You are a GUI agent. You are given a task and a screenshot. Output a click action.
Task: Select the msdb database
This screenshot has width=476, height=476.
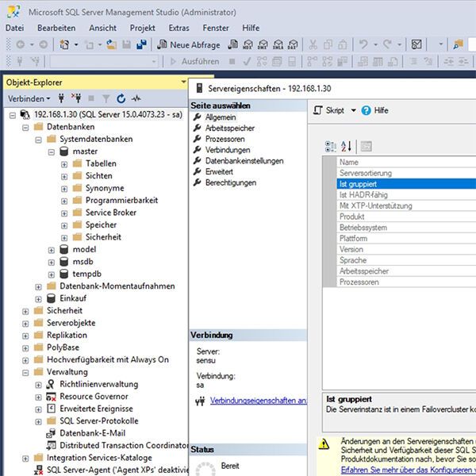tap(83, 262)
